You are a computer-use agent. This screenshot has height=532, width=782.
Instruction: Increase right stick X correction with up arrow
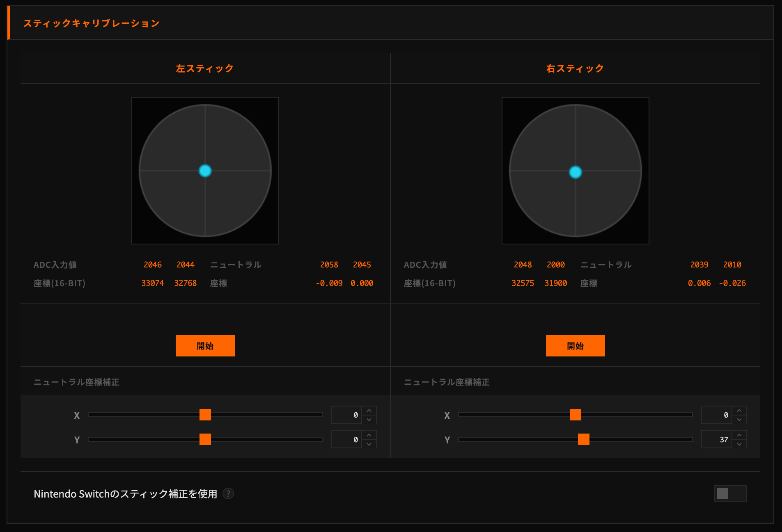tap(739, 411)
